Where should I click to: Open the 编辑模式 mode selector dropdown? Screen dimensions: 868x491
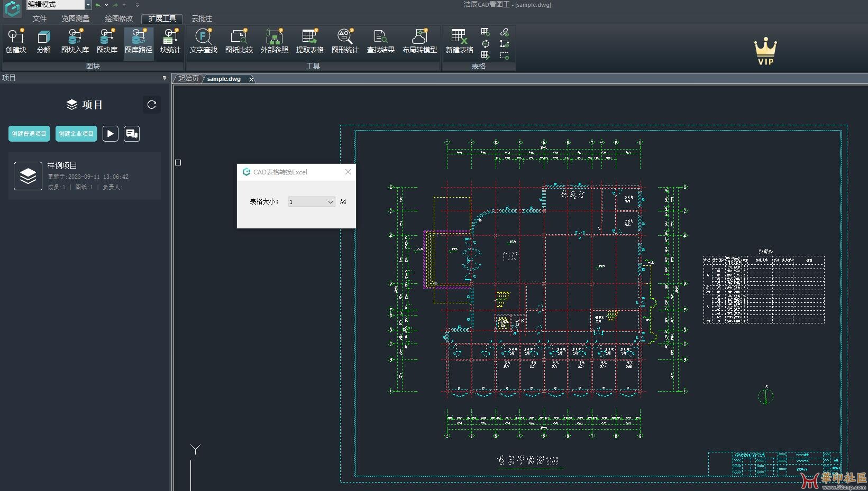[x=58, y=5]
